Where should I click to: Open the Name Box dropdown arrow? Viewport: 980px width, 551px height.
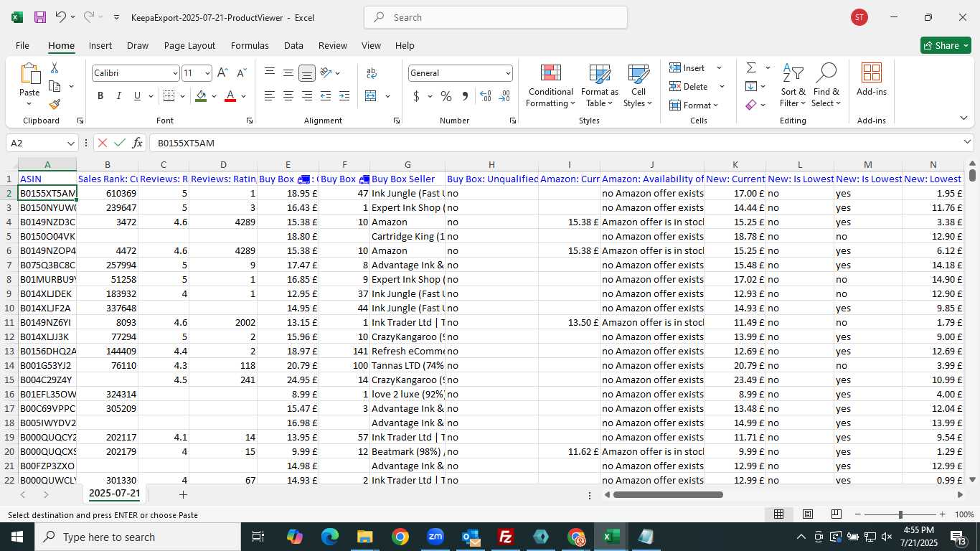70,143
